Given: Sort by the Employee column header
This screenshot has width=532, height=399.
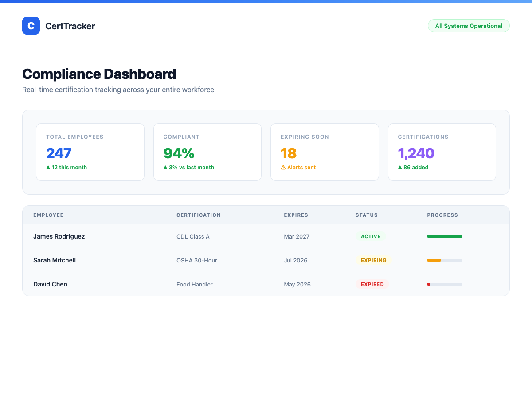Looking at the screenshot, I should coord(48,215).
